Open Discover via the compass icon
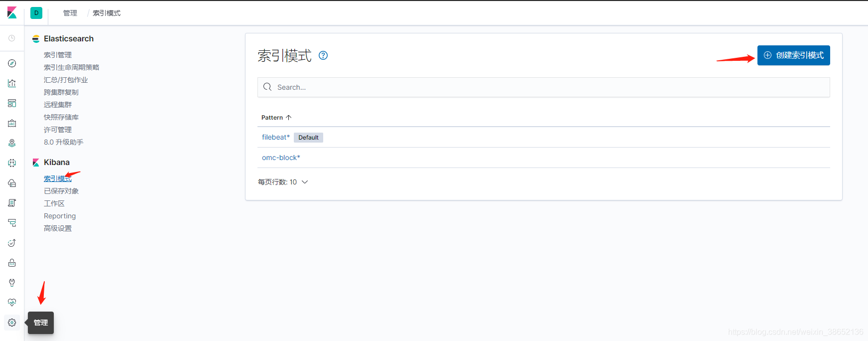The width and height of the screenshot is (868, 341). 12,63
